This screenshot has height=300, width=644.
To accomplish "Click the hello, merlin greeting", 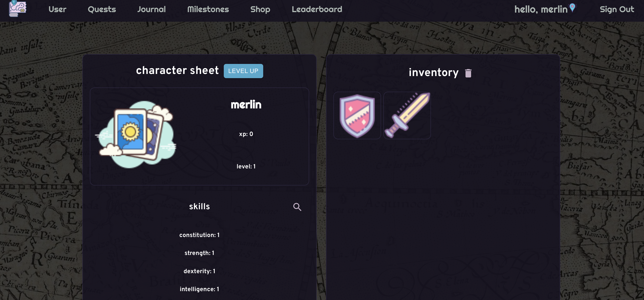I will [x=541, y=10].
